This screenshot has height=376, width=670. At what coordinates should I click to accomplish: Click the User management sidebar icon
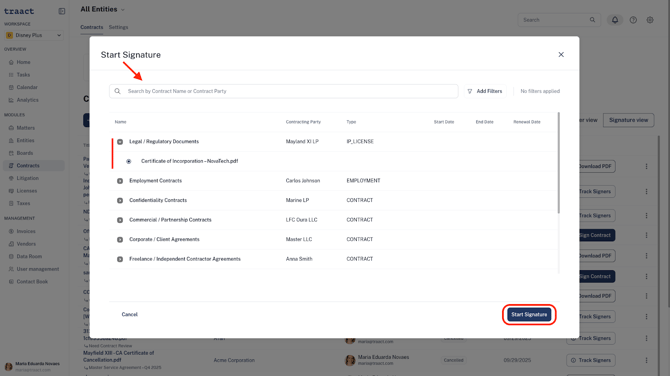[x=11, y=269]
